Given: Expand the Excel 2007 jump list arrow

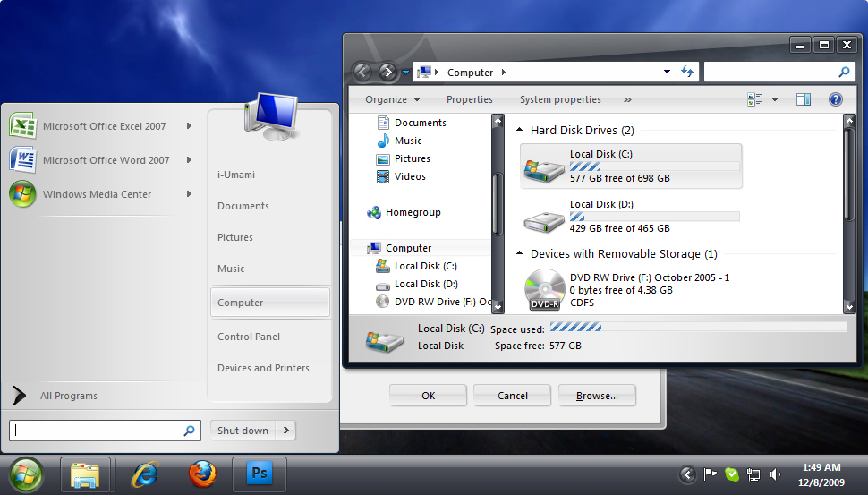Looking at the screenshot, I should 189,125.
